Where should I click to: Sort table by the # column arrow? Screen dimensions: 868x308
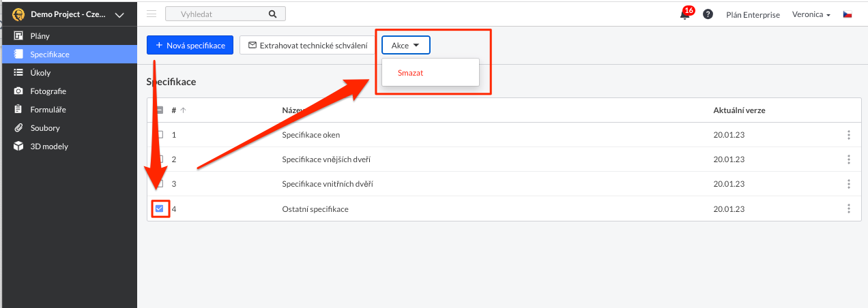183,110
